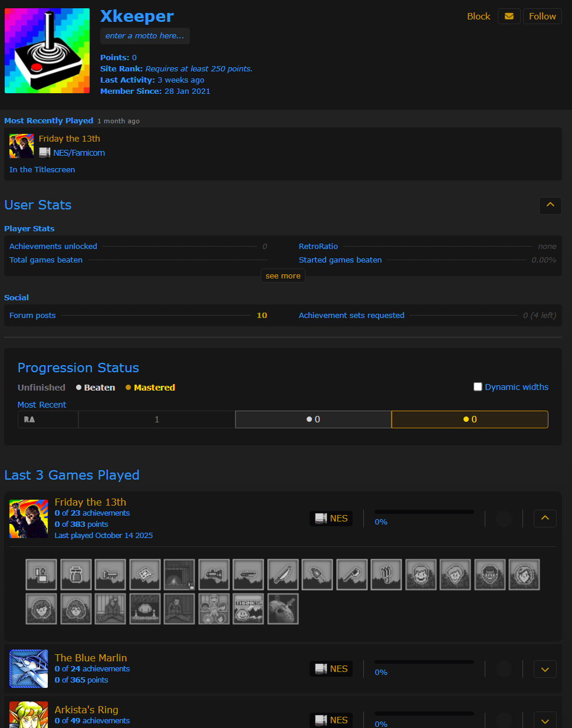Select the axe achievement badge
Image resolution: width=572 pixels, height=728 pixels.
(352, 575)
